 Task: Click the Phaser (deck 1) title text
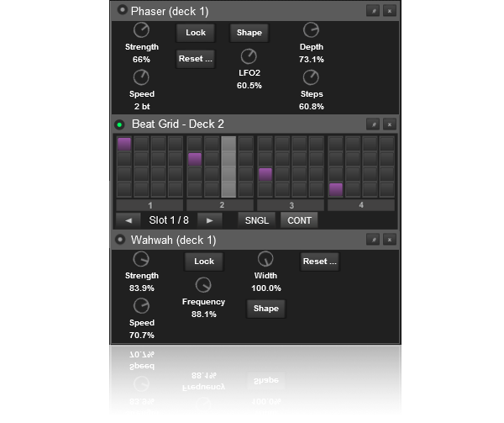coord(170,12)
